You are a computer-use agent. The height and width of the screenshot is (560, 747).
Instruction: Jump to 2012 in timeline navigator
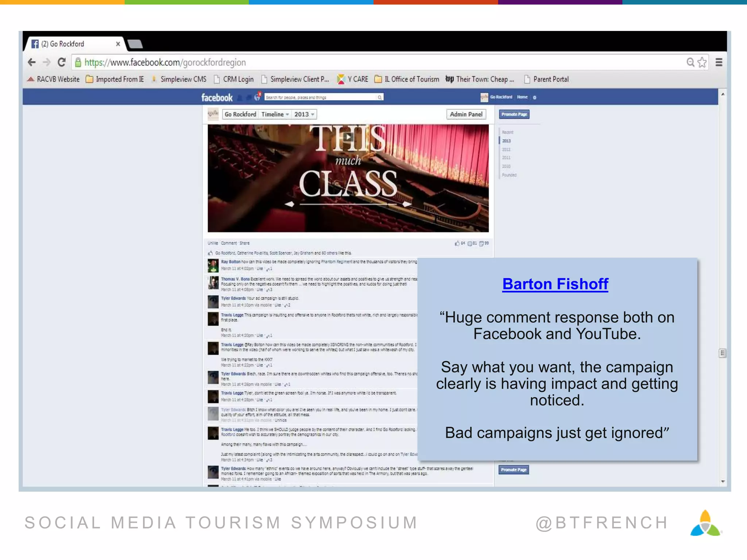click(506, 149)
